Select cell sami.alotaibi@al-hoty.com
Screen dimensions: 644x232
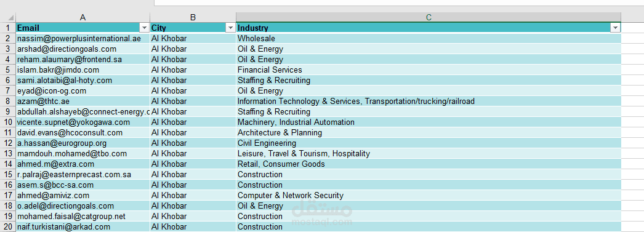tap(83, 81)
